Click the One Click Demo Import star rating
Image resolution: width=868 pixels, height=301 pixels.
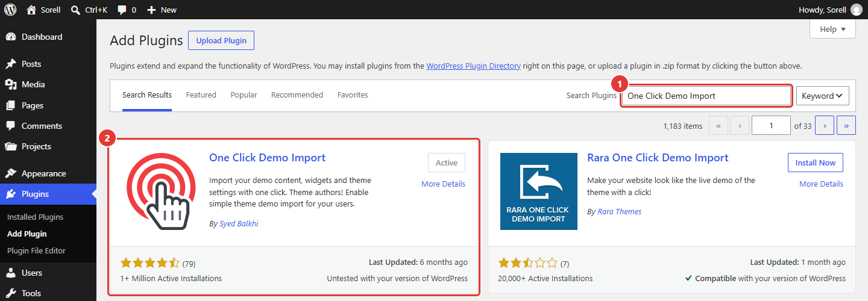pyautogui.click(x=150, y=263)
